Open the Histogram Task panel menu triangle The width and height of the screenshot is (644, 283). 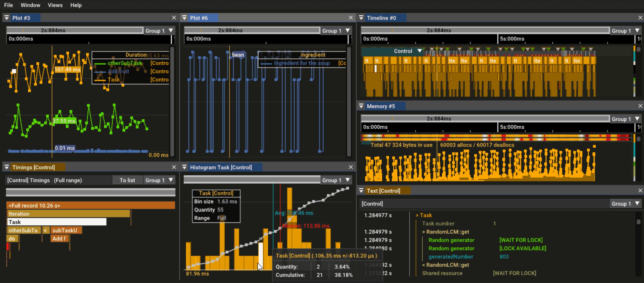click(x=184, y=167)
